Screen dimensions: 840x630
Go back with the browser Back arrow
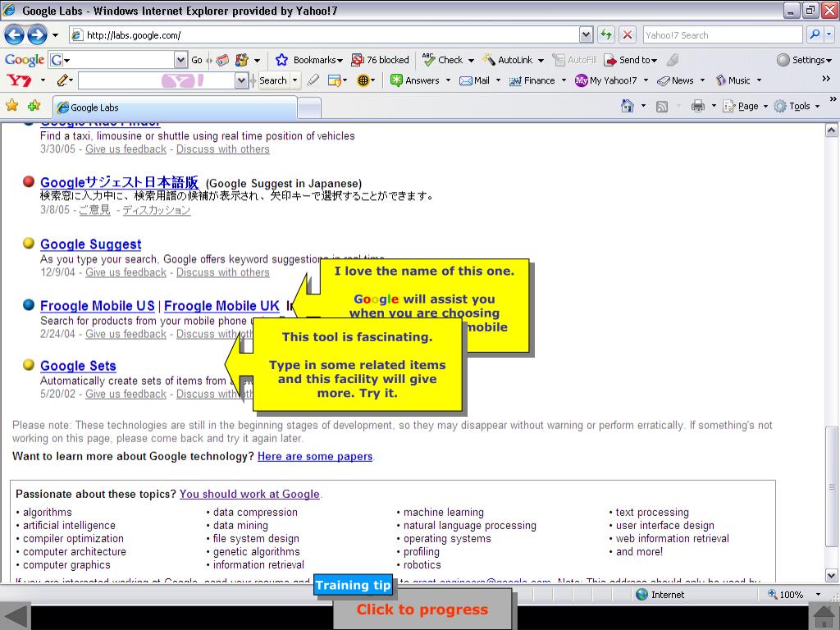point(15,35)
